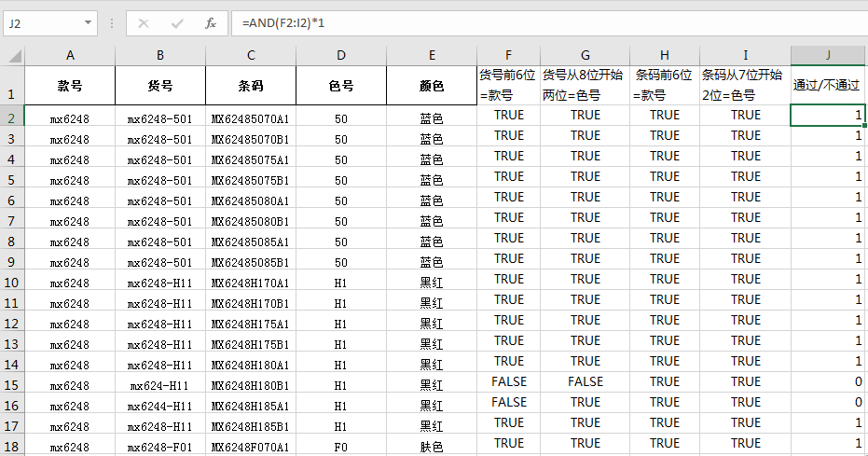868x456 pixels.
Task: Click the confirm checkmark formula bar icon
Action: (177, 23)
